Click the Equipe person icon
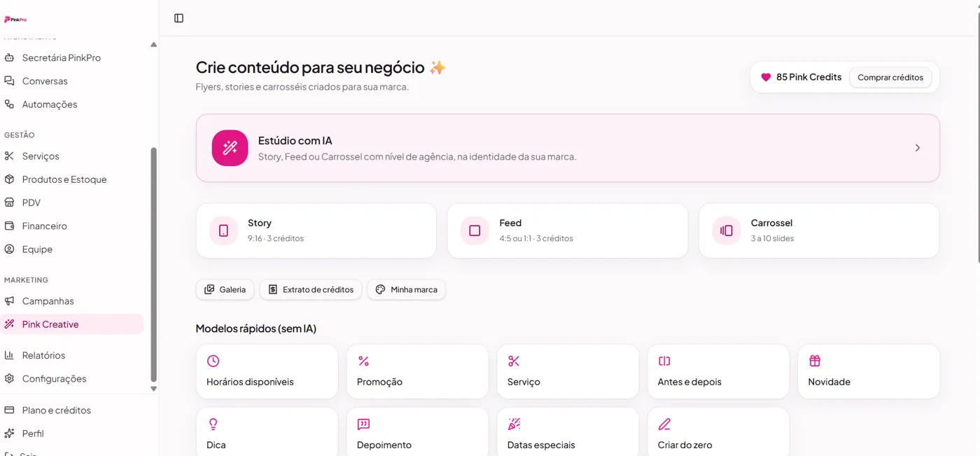The image size is (980, 456). point(9,249)
